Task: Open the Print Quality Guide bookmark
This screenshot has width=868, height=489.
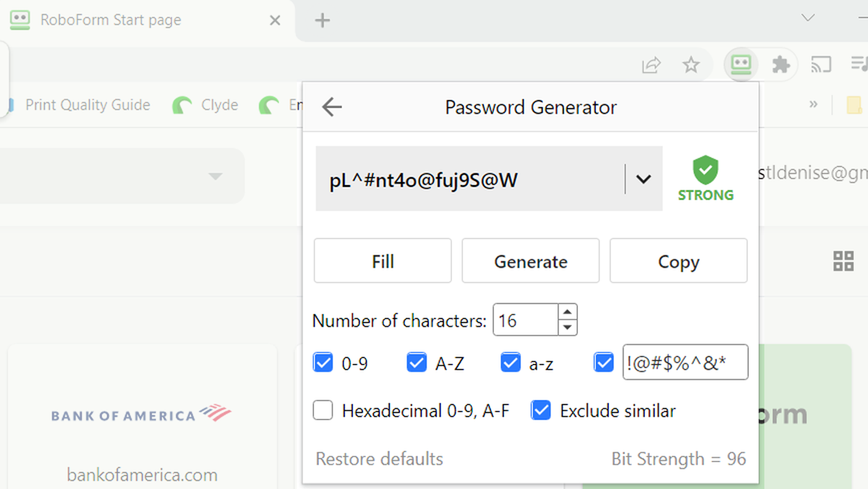Action: click(x=88, y=105)
